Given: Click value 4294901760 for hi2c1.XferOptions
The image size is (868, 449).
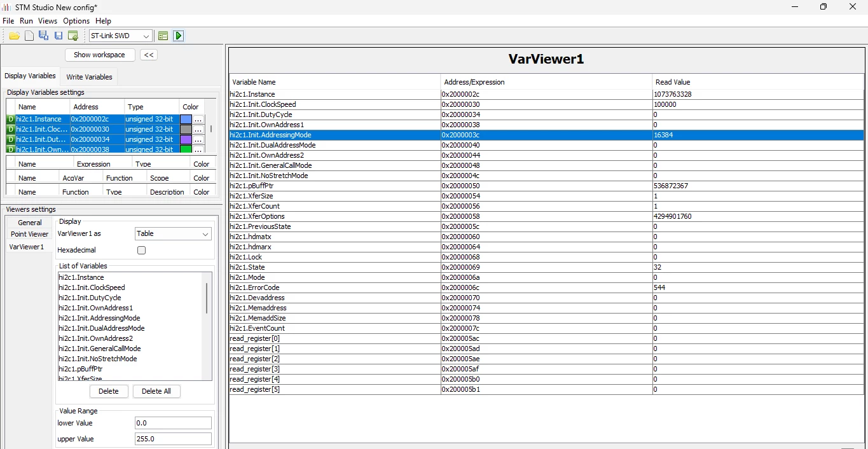Looking at the screenshot, I should click(673, 216).
